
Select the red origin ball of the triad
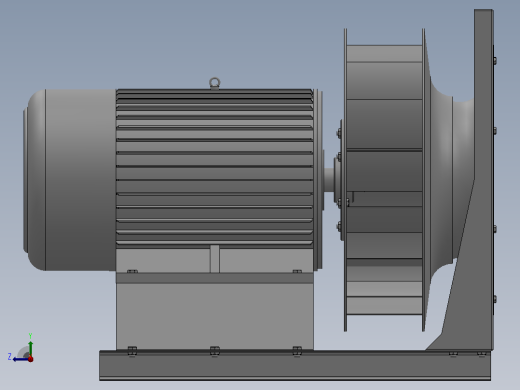[31, 359]
